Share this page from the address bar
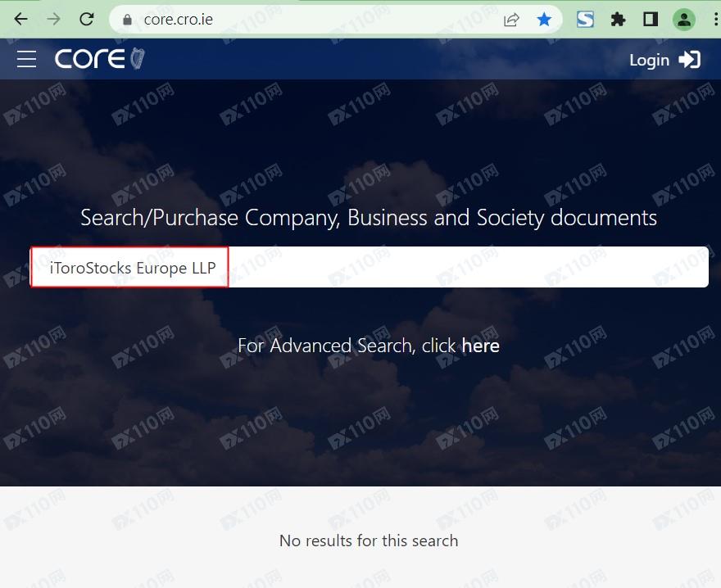Viewport: 721px width, 588px height. (511, 20)
